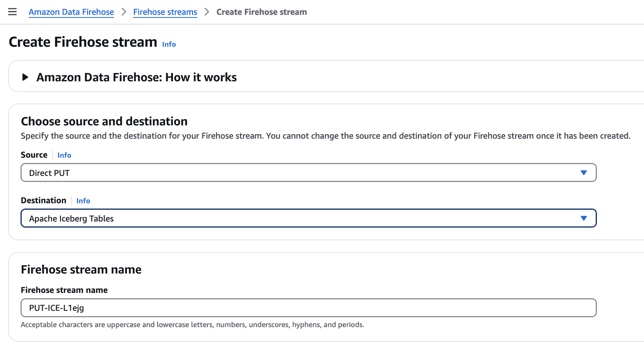Open the Info link next to Destination
Viewport: 644px width, 348px height.
tap(83, 201)
